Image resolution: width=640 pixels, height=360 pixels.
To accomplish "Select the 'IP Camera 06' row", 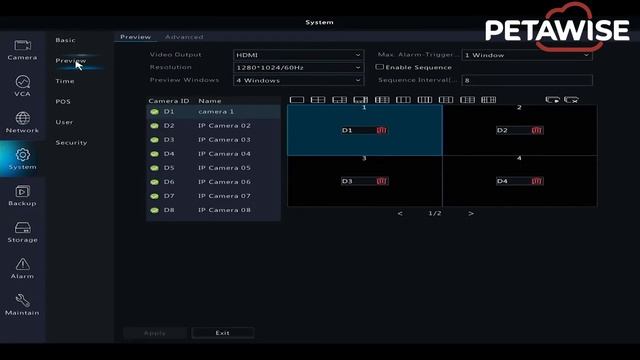I will pos(213,182).
